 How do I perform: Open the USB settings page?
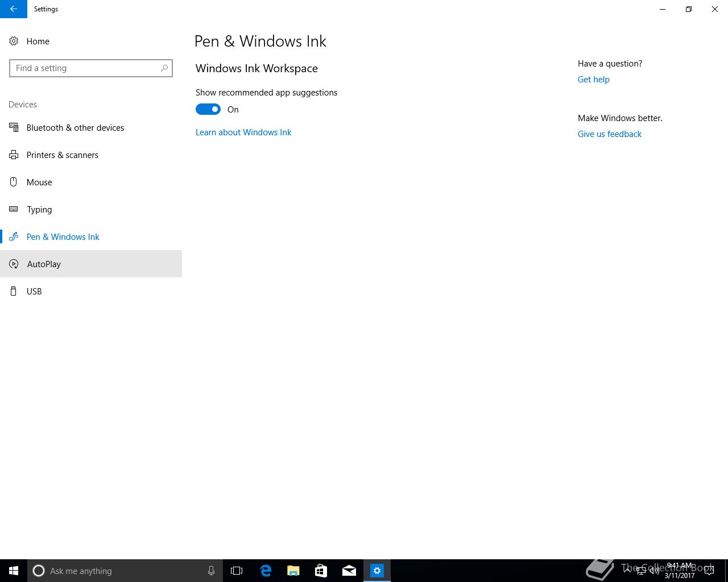pyautogui.click(x=34, y=292)
